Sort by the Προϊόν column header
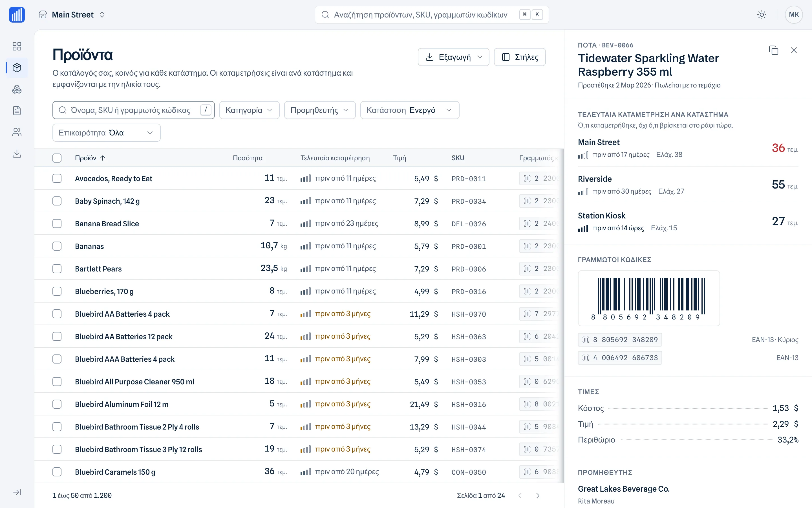This screenshot has height=508, width=812. (x=90, y=158)
